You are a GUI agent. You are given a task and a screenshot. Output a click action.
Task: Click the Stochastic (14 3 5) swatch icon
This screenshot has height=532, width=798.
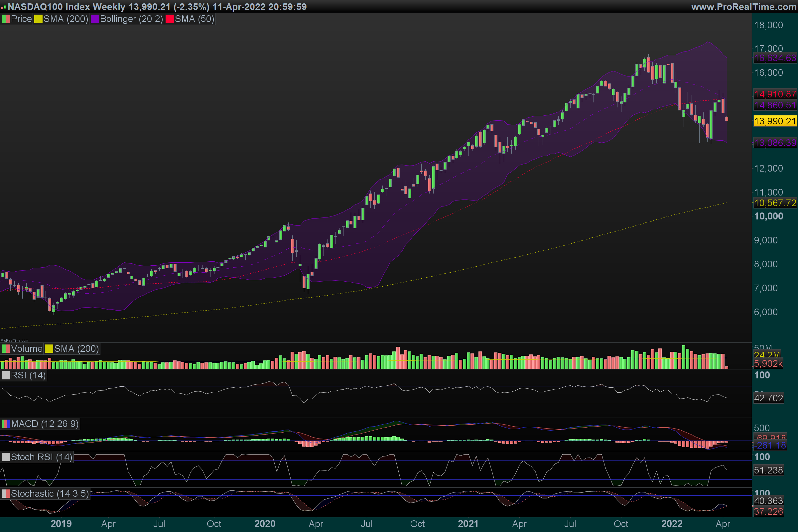(6, 494)
